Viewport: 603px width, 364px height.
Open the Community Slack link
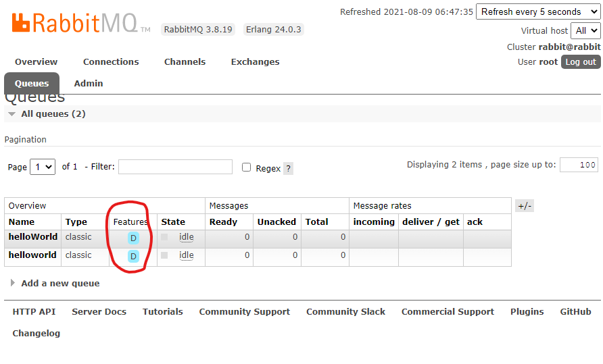click(x=345, y=312)
